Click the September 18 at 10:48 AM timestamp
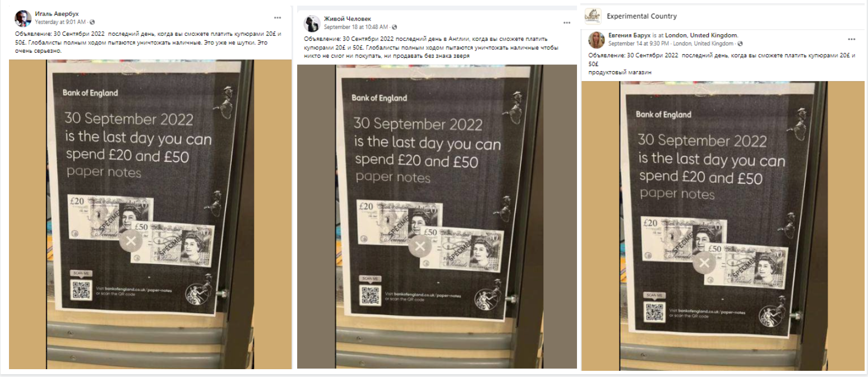This screenshot has height=377, width=868. (355, 27)
